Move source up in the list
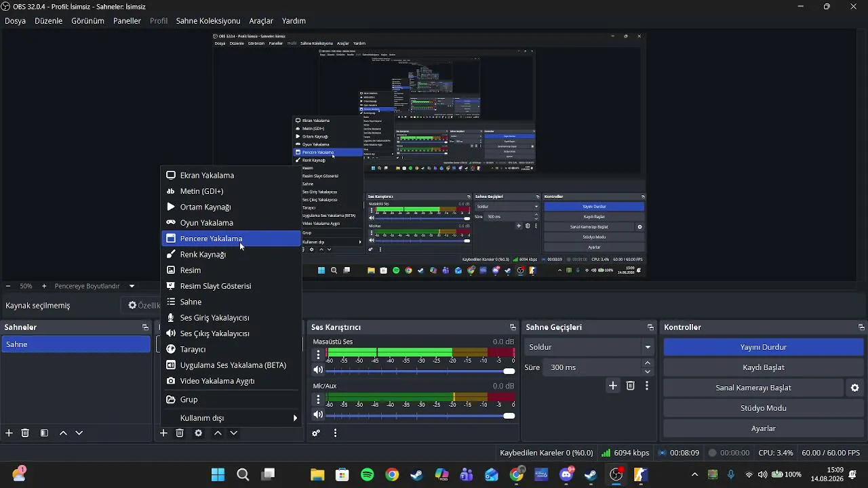 tap(218, 433)
